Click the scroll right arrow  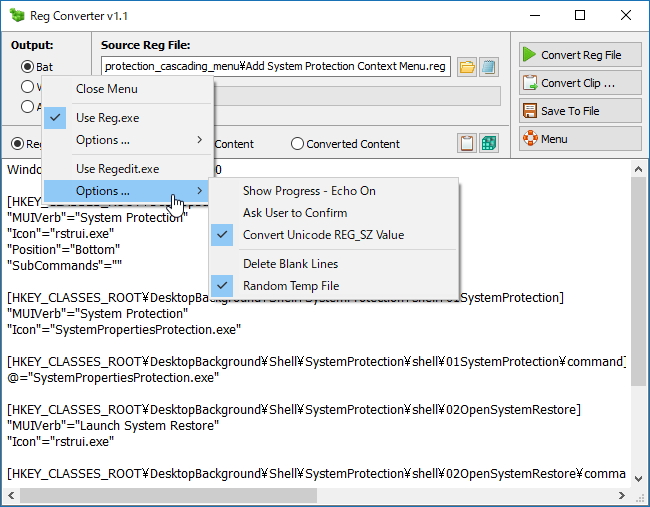pyautogui.click(x=621, y=495)
